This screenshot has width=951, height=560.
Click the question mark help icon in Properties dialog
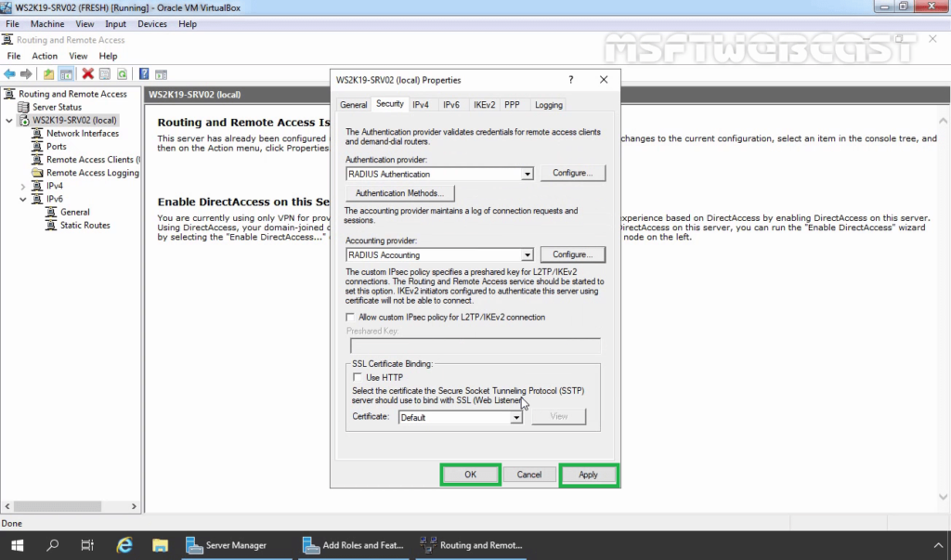pos(571,80)
